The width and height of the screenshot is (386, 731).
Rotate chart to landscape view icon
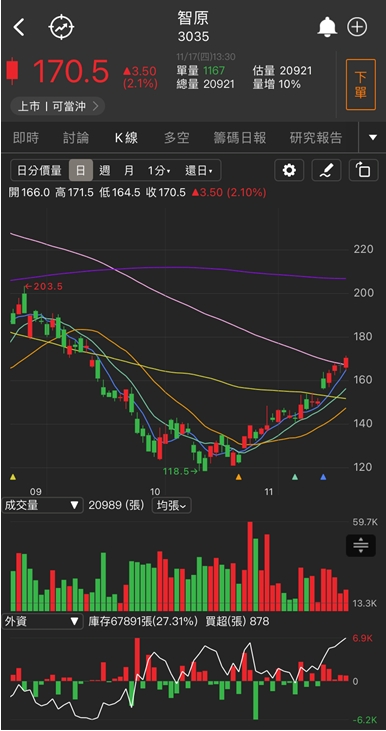pyautogui.click(x=363, y=171)
